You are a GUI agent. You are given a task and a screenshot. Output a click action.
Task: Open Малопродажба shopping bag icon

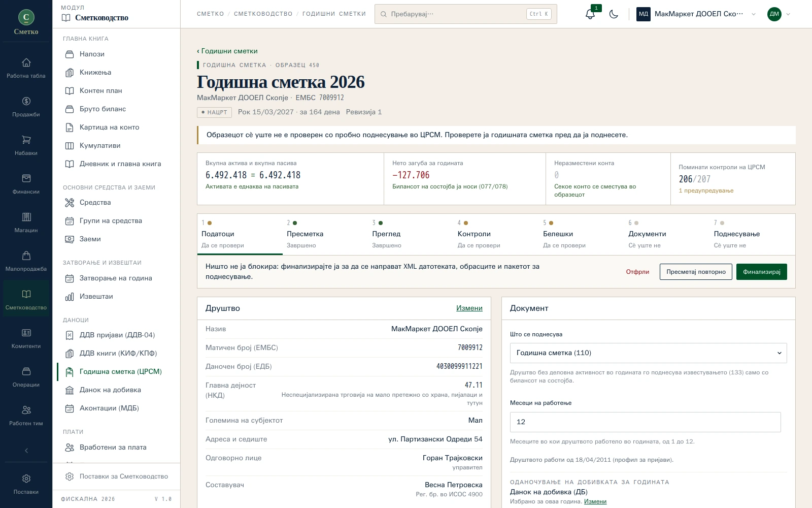tap(26, 261)
